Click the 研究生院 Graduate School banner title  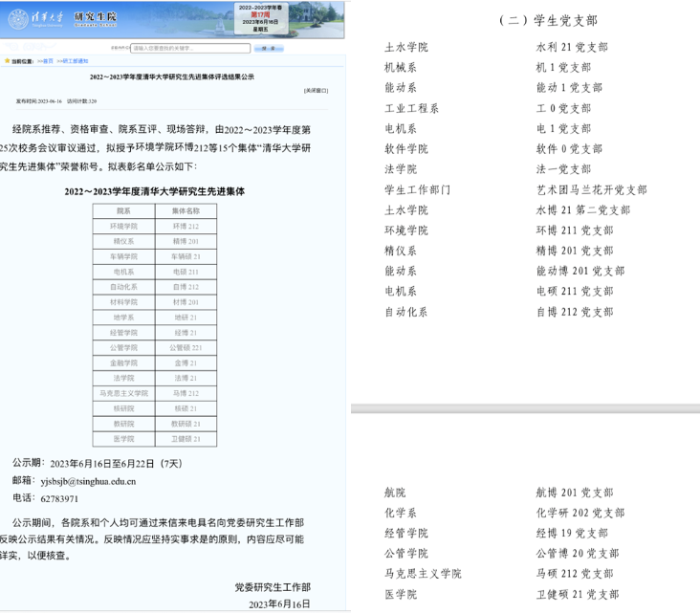[x=93, y=17]
